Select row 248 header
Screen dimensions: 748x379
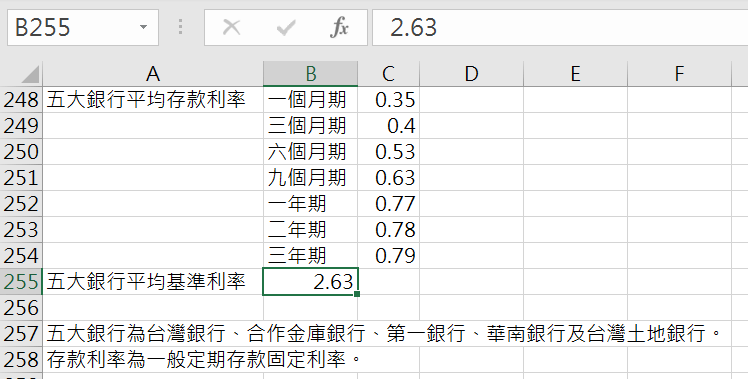point(21,100)
